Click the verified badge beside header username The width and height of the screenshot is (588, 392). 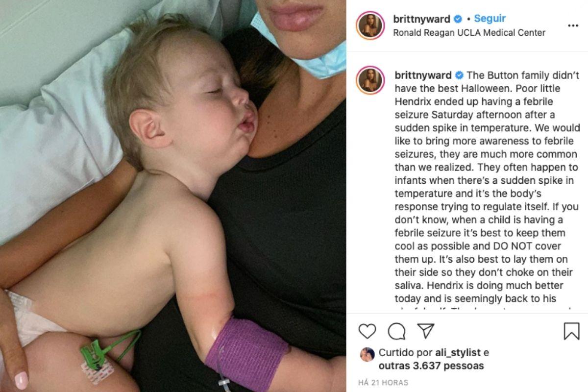pos(458,19)
